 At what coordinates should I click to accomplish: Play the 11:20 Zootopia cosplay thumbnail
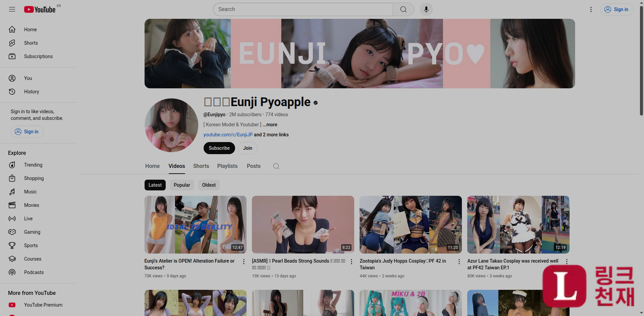(x=411, y=225)
